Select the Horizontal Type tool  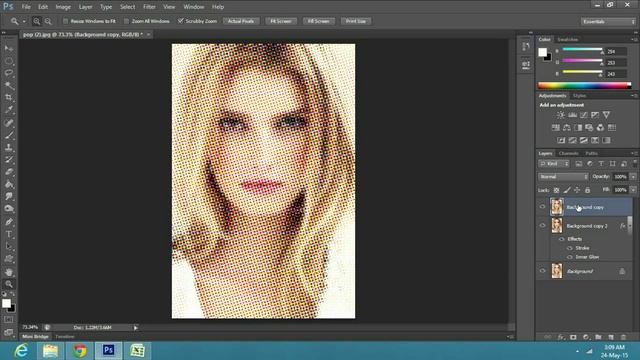(x=9, y=234)
